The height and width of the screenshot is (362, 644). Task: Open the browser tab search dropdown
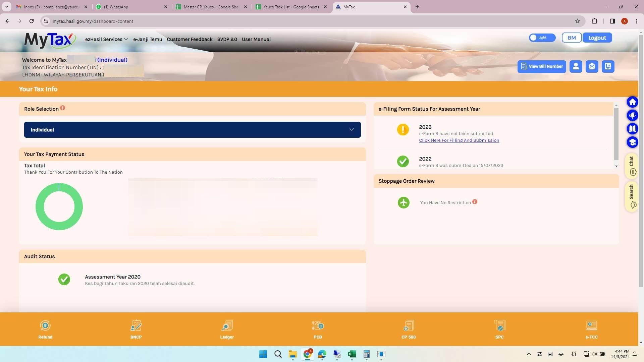[x=6, y=7]
